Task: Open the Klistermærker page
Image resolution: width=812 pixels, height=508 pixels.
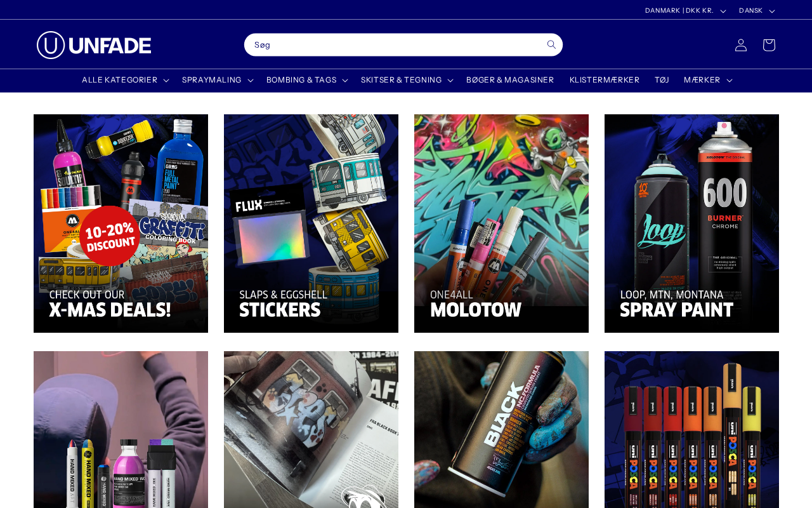Action: pyautogui.click(x=605, y=80)
